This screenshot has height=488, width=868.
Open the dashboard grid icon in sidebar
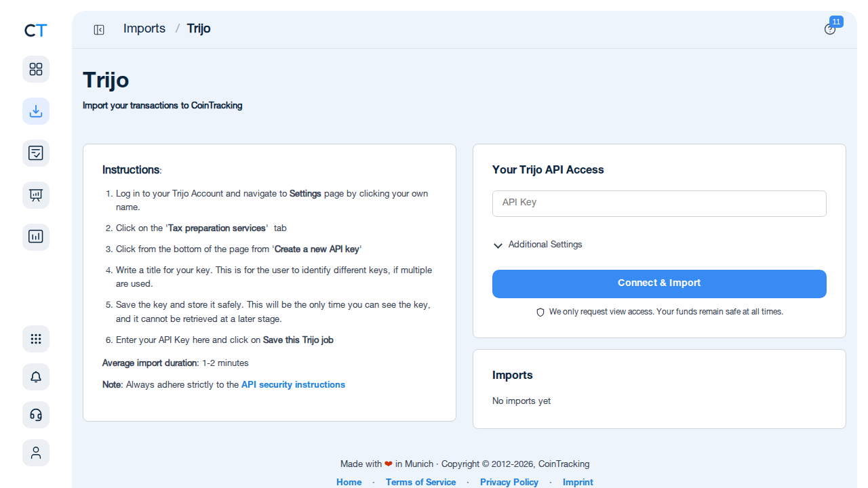coord(36,69)
